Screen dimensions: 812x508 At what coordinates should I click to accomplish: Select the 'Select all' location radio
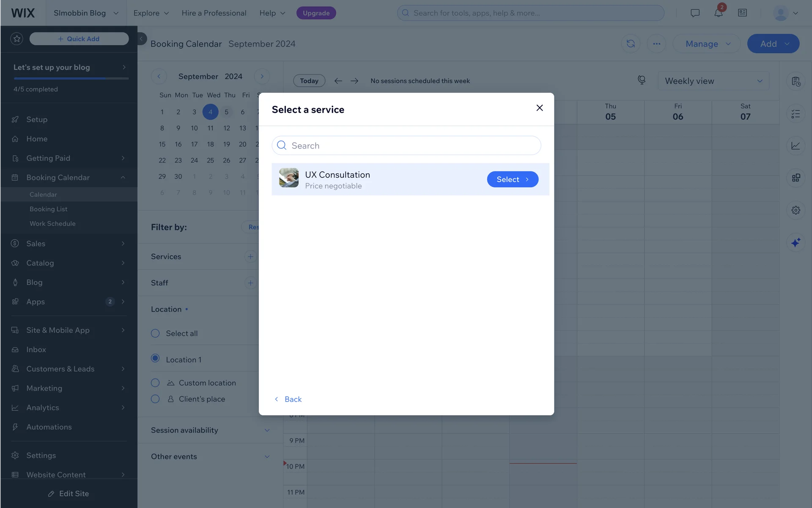[x=155, y=334]
